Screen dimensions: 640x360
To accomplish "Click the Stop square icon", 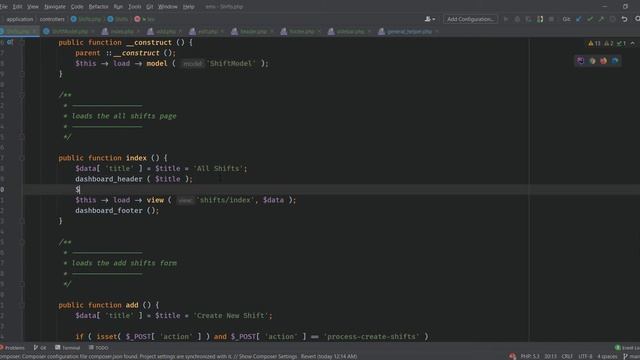I will click(x=551, y=19).
